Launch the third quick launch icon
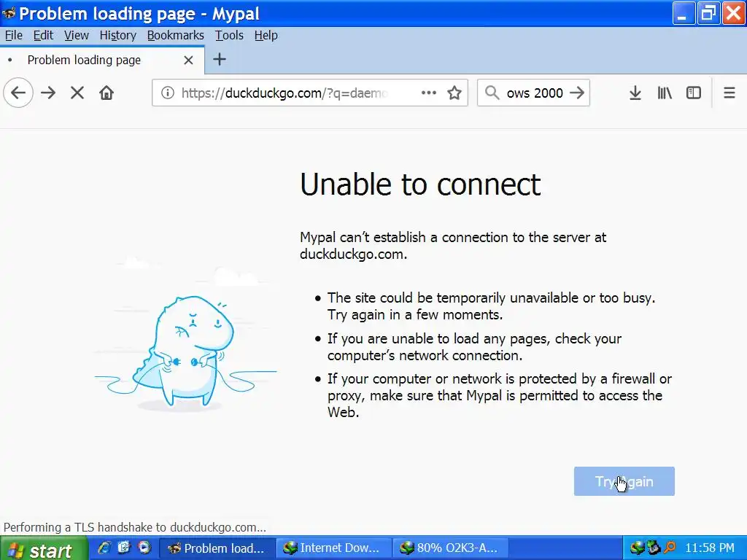The height and width of the screenshot is (560, 747). (144, 548)
